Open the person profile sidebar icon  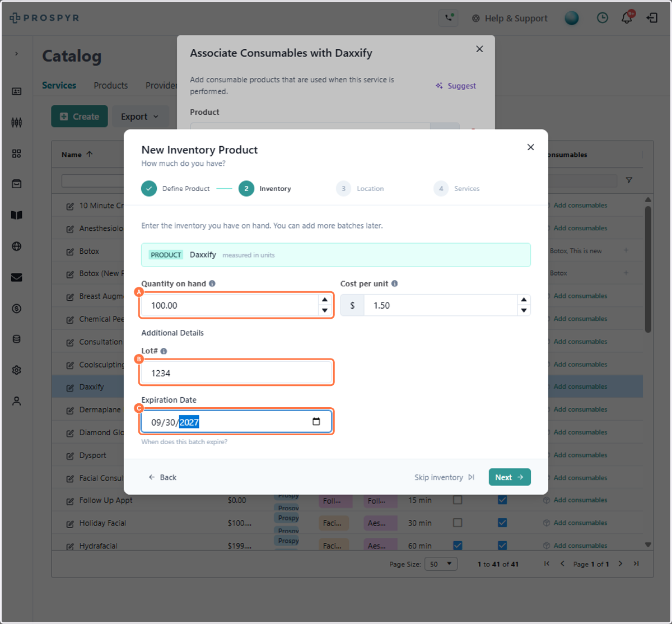click(17, 401)
